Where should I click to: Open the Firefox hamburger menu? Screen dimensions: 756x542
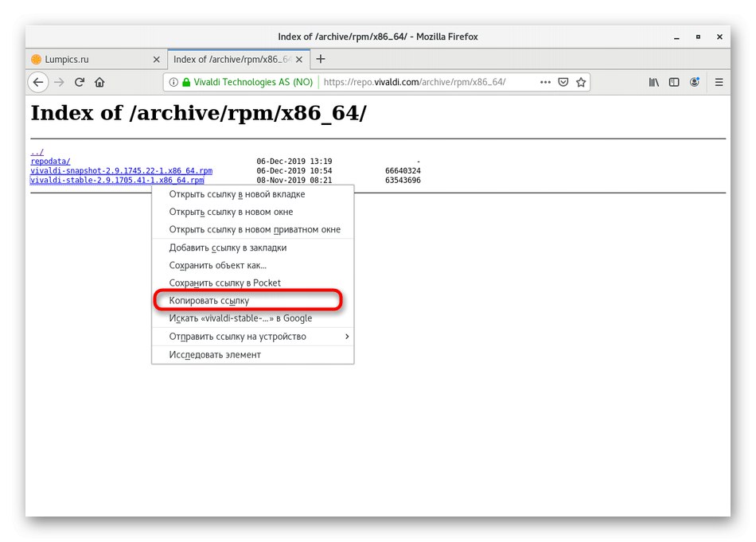[719, 83]
